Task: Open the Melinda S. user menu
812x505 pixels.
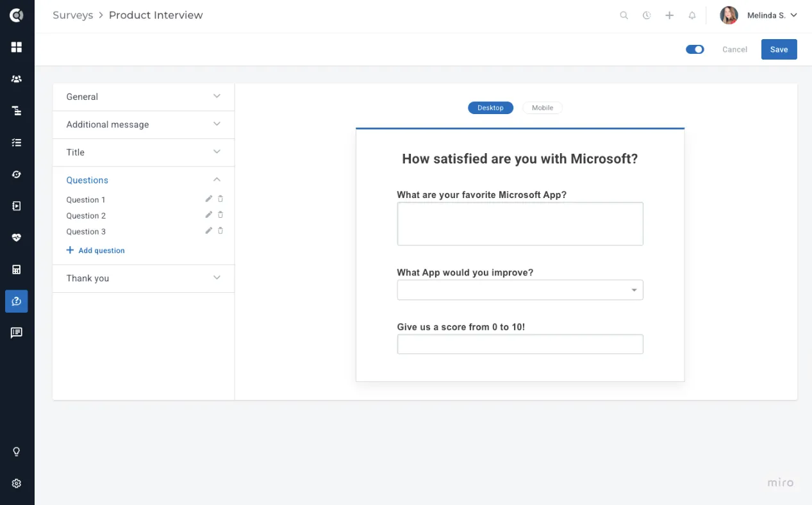Action: click(x=759, y=15)
